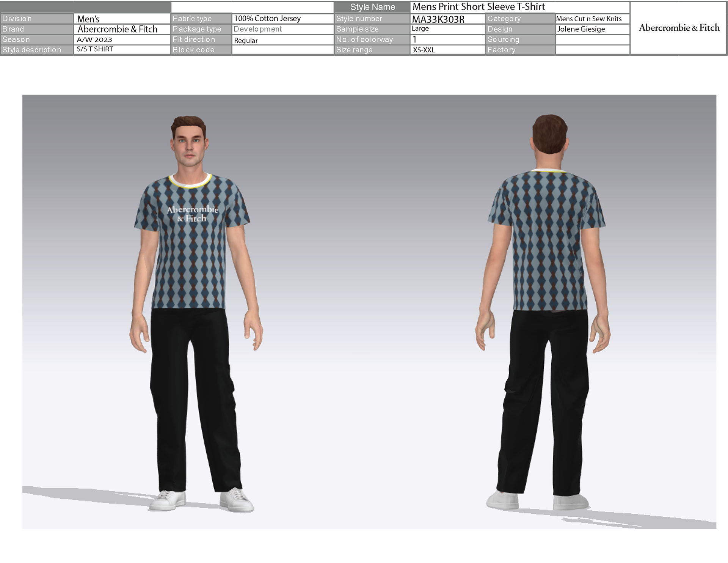Click the Abercrombie & Fitch header logo
Image resolution: width=728 pixels, height=563 pixels.
[679, 28]
